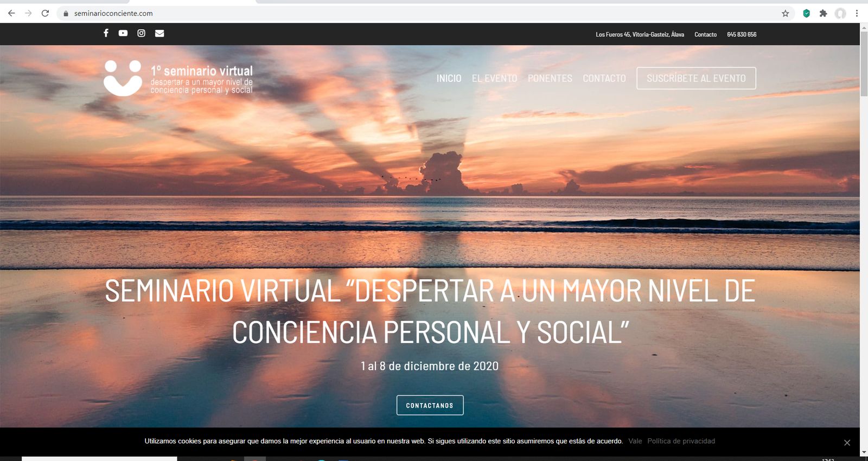Bookmark this page with the star icon
The height and width of the screenshot is (461, 868).
pyautogui.click(x=785, y=14)
